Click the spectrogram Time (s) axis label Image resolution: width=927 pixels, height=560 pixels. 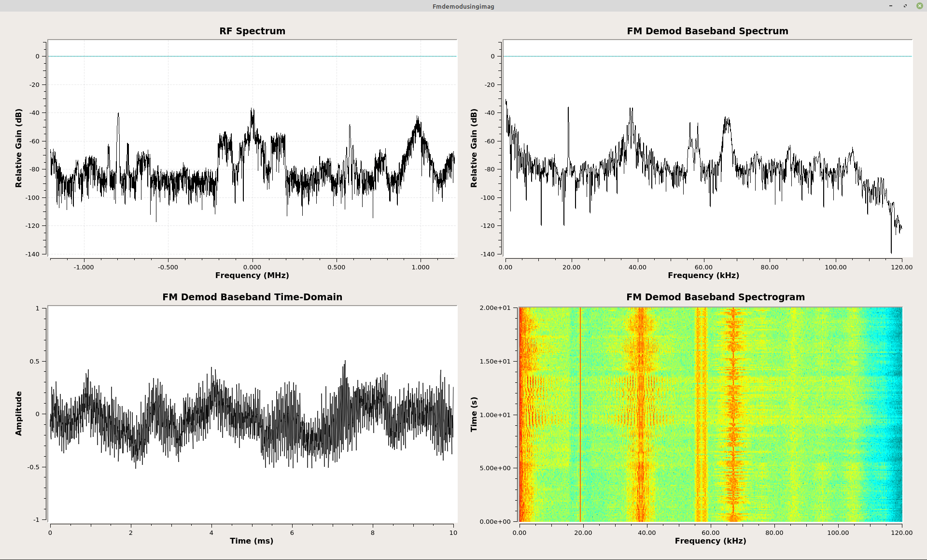pos(474,414)
